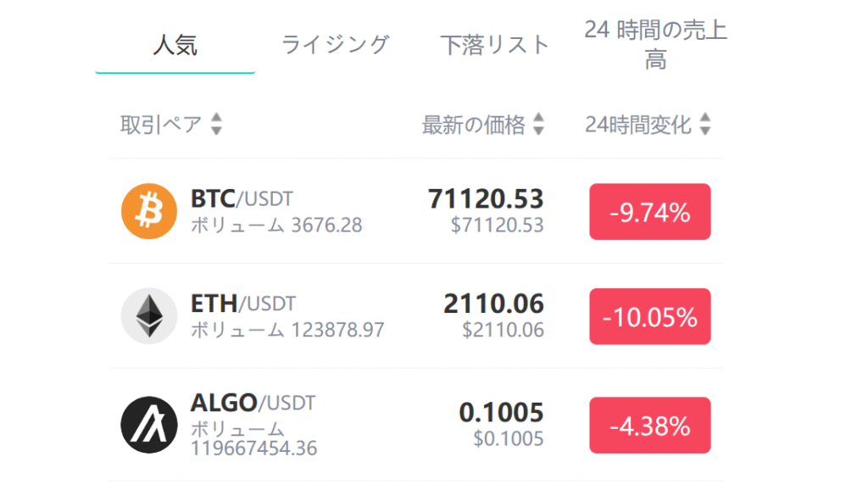This screenshot has height=490, width=868.
Task: Open the ETH/USDT trading pair
Action: click(x=243, y=303)
